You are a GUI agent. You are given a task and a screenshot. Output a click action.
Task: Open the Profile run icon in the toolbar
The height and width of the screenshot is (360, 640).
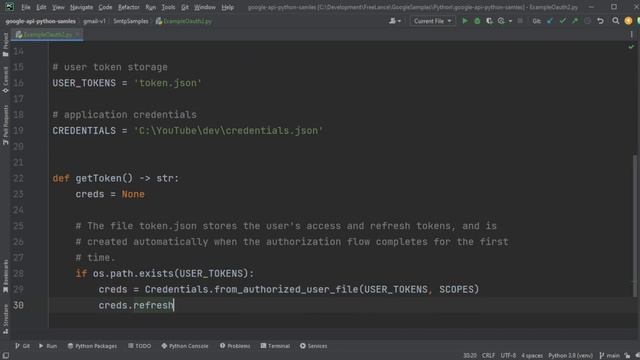point(501,21)
